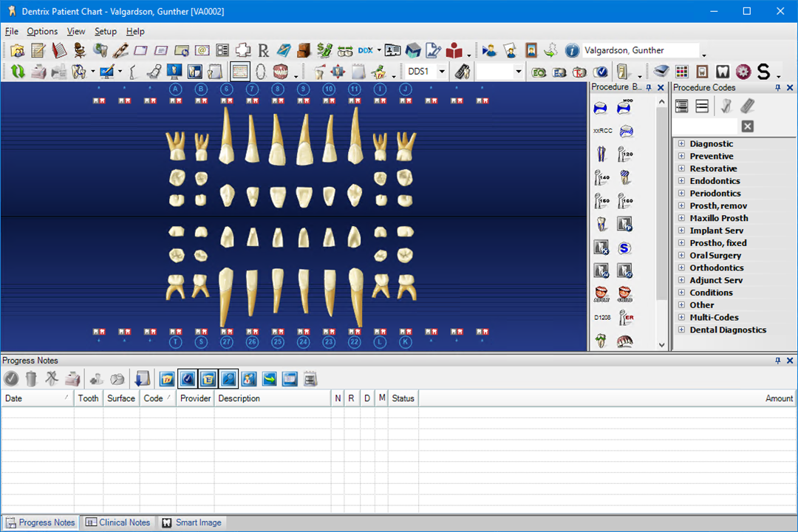Expand the Oral Surgery category

[x=681, y=256]
